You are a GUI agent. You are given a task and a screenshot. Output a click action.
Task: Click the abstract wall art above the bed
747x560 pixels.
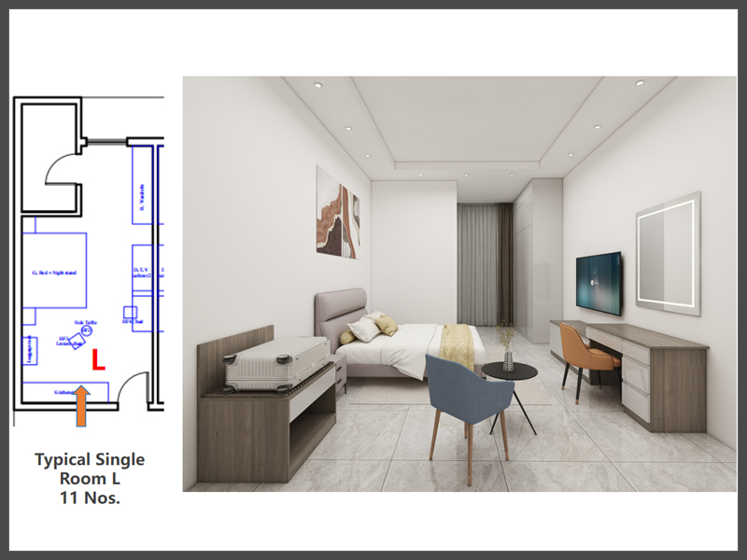coord(337,211)
